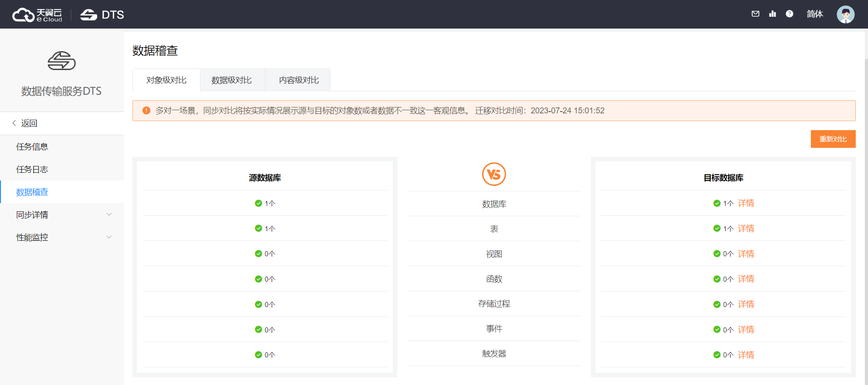Open 任务日志 in the sidebar
Viewport: 868px width, 385px height.
32,170
